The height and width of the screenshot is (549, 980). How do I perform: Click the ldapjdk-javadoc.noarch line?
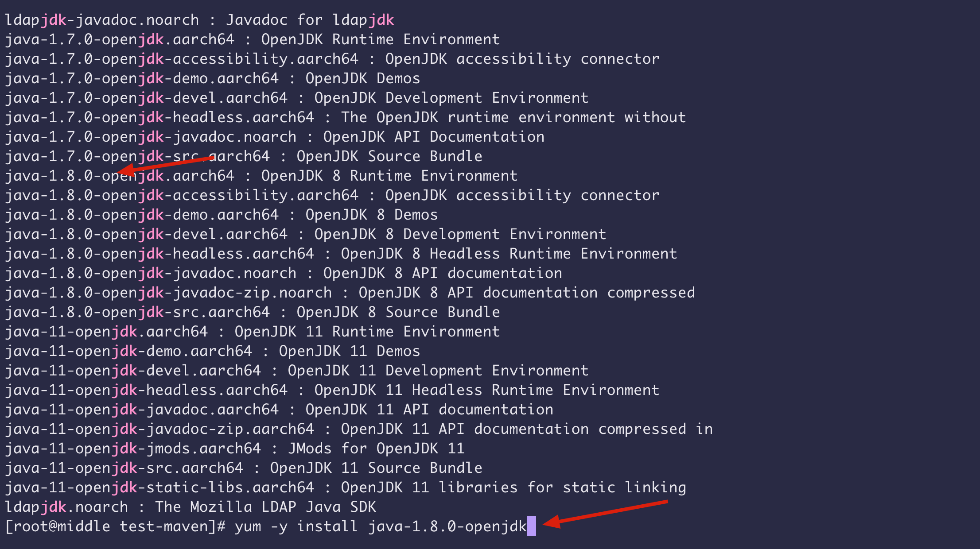point(199,20)
